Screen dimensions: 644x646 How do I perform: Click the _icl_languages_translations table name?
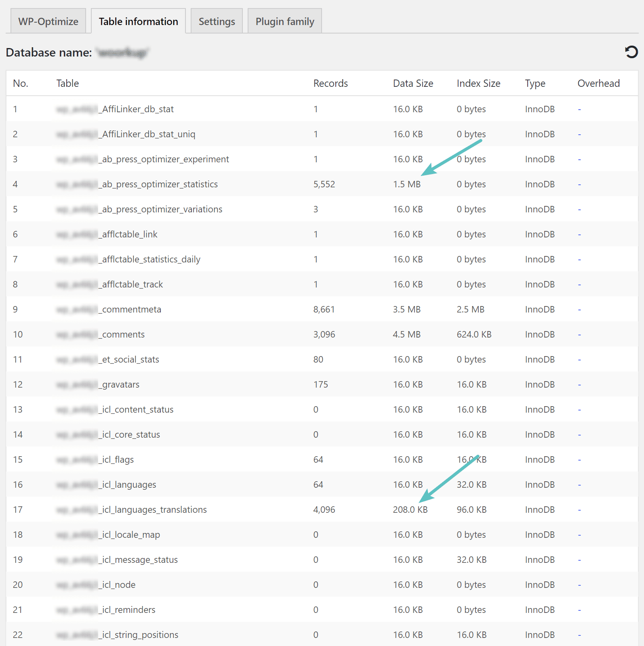[x=154, y=510]
